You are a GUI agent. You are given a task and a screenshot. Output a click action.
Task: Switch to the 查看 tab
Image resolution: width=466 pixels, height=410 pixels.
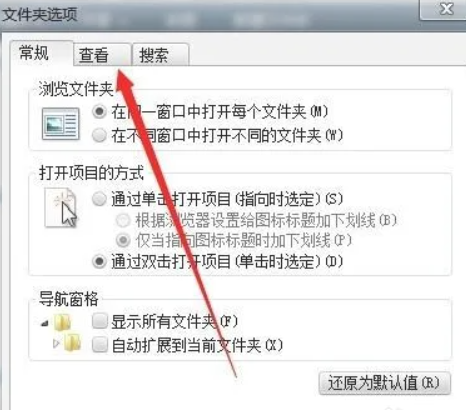(x=102, y=55)
